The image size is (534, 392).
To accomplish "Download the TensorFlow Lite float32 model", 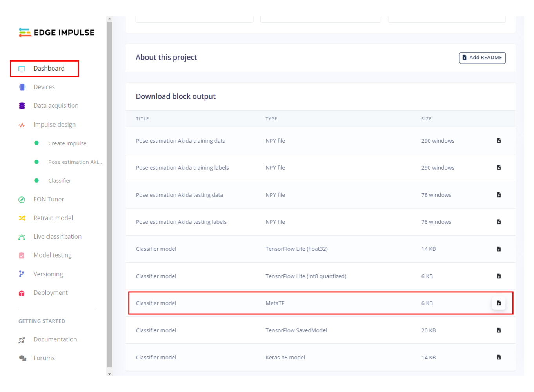I will point(499,249).
